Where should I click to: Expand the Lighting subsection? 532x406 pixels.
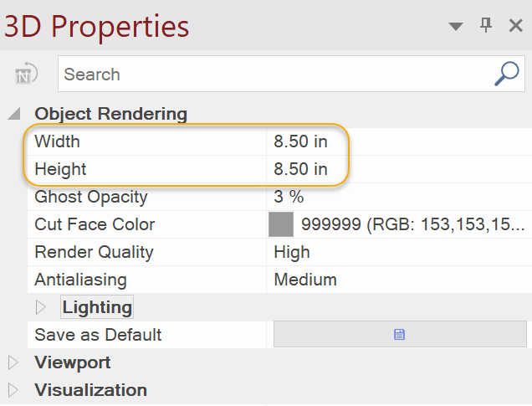tap(41, 307)
